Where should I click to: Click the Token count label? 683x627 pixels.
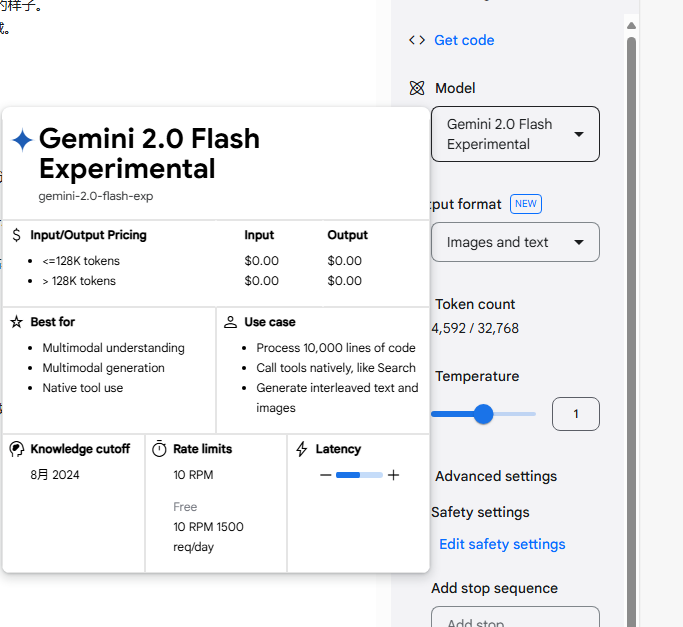pos(475,304)
